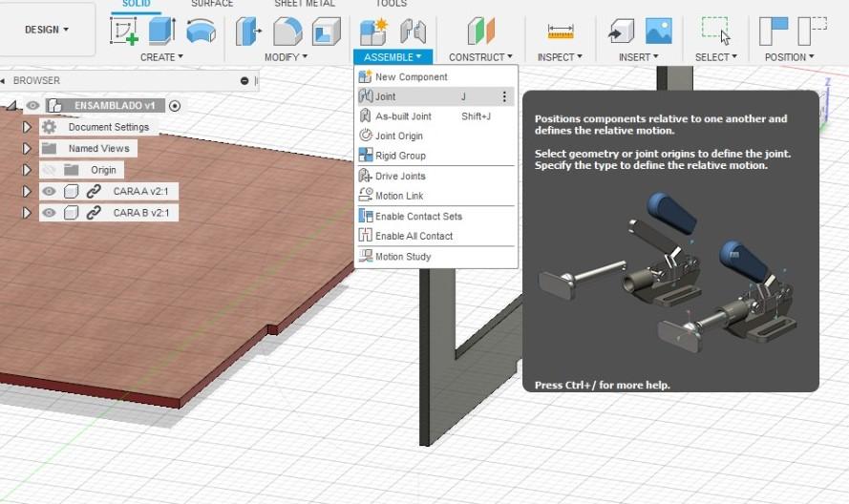
Task: Hide the CARA A v2:1 component
Action: (49, 191)
